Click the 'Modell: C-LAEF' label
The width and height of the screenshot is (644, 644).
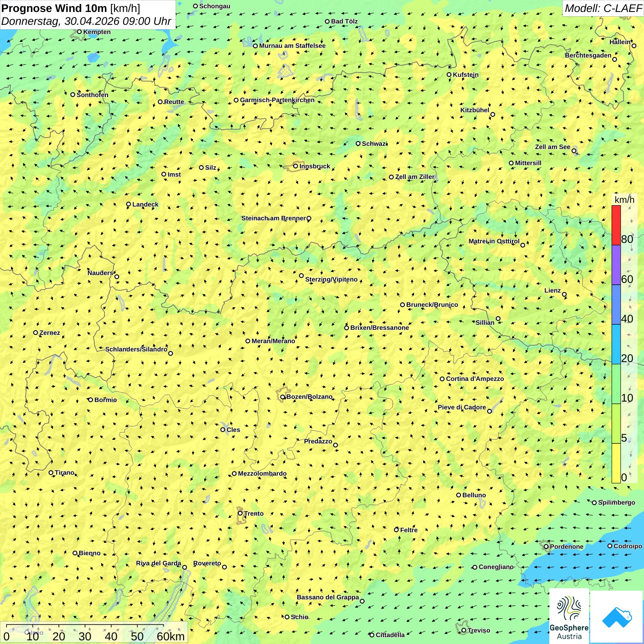point(603,8)
